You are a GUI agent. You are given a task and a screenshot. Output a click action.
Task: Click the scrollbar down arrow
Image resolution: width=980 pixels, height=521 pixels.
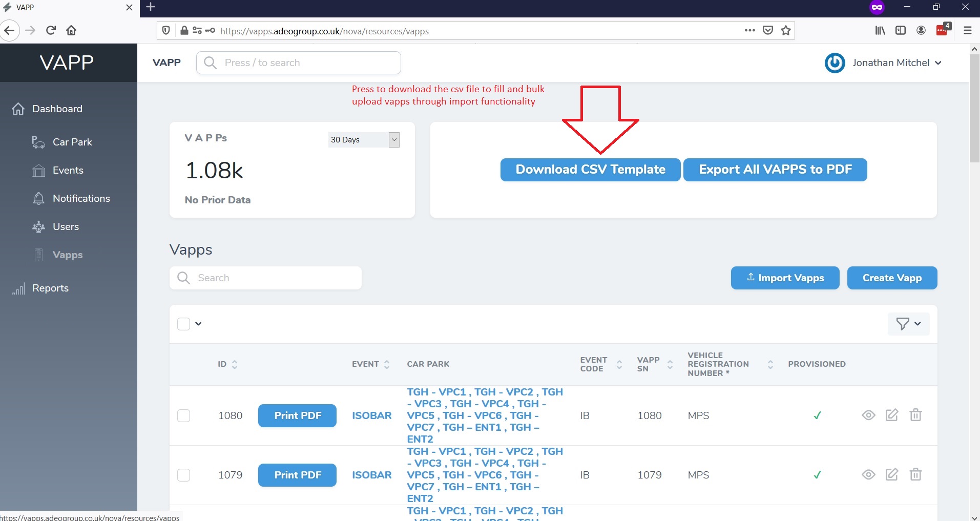coord(974,517)
